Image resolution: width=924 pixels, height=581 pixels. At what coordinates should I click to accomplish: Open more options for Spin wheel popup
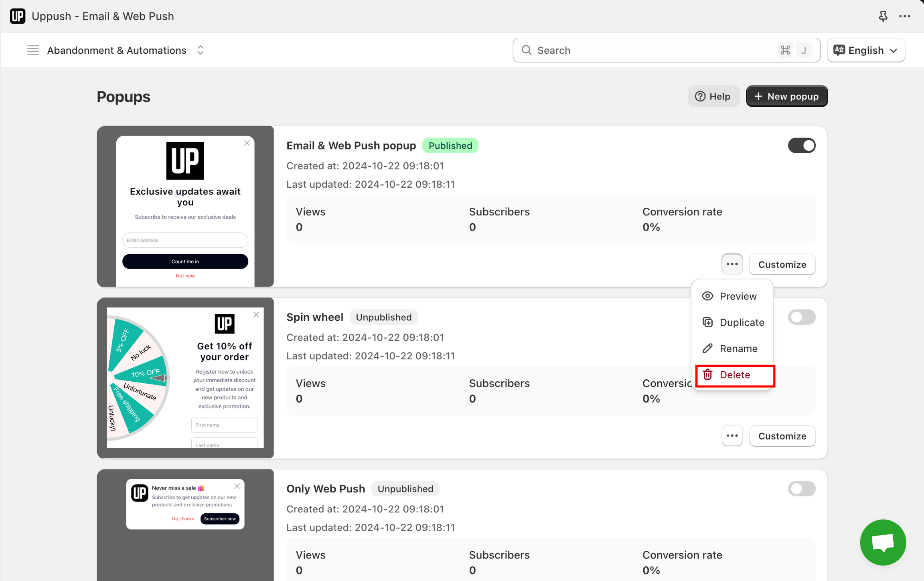732,435
